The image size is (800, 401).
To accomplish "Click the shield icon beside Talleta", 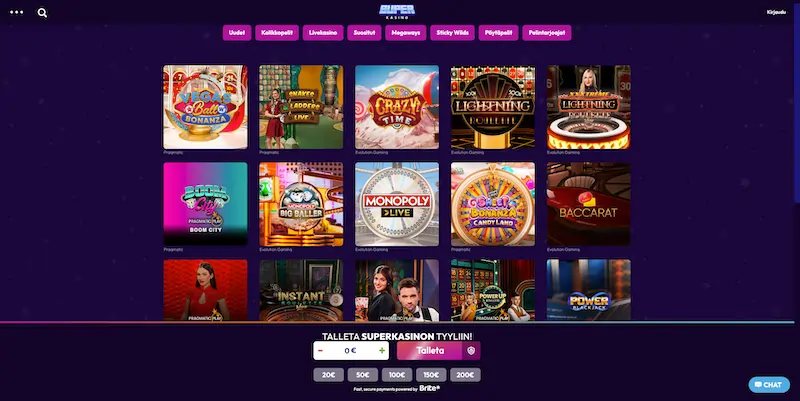I will [x=471, y=350].
